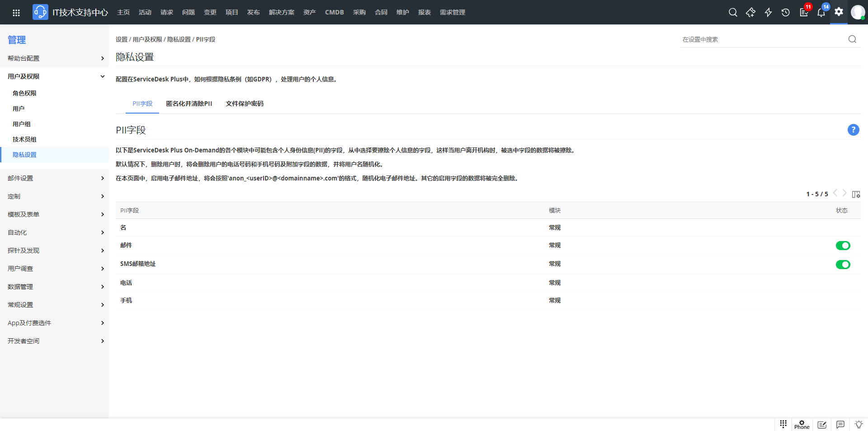Click the admin settings gear icon
This screenshot has height=431, width=868.
[839, 12]
